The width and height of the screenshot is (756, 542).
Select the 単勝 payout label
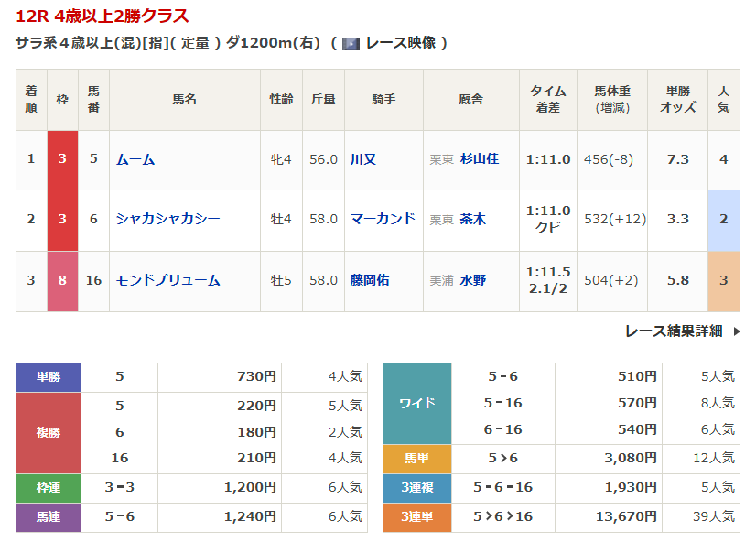point(49,376)
